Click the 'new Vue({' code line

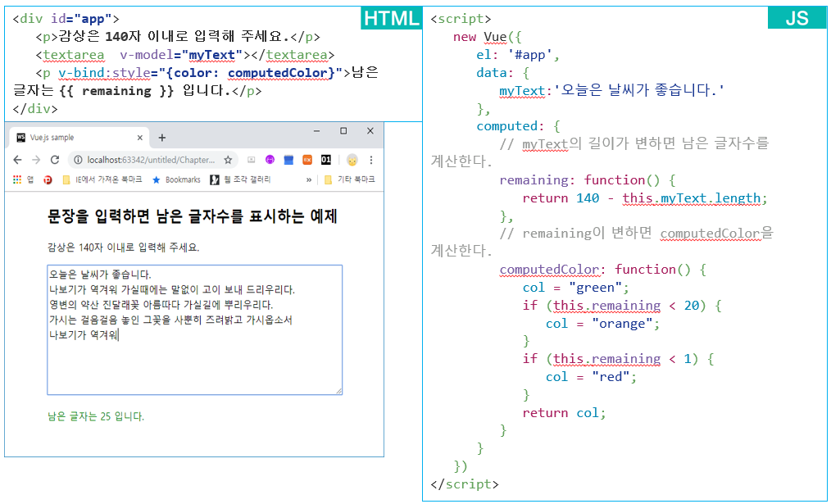(x=488, y=37)
